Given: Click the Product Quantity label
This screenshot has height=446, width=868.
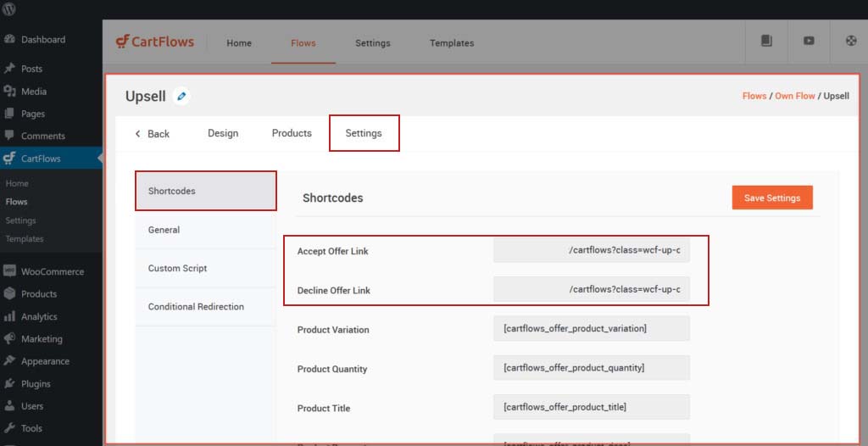Looking at the screenshot, I should pyautogui.click(x=332, y=369).
